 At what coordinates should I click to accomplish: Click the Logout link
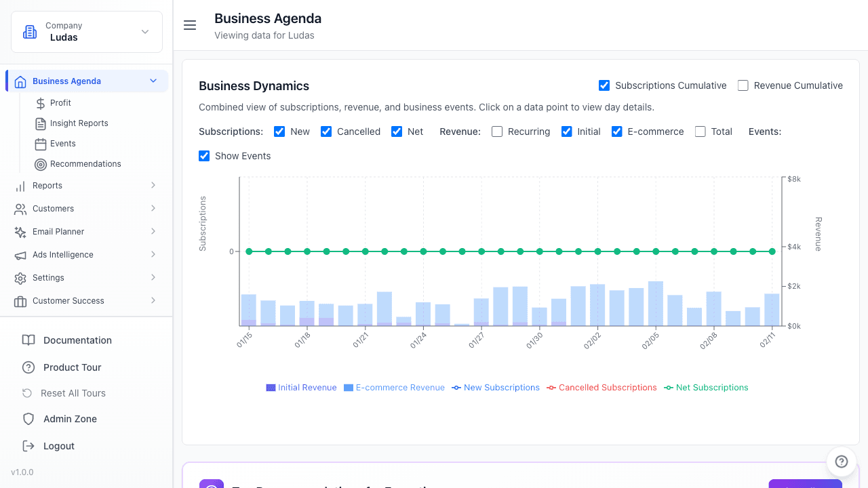point(58,445)
